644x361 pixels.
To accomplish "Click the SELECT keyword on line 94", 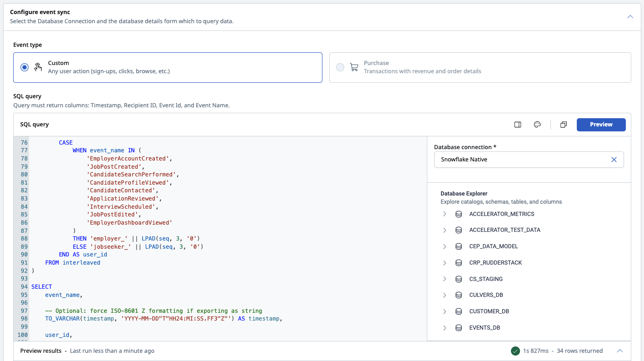I will click(x=42, y=287).
